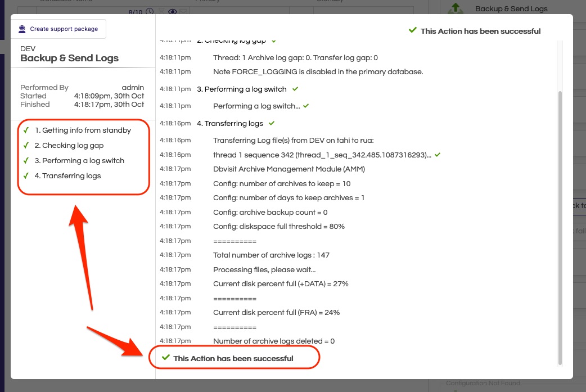Click the thread 1 sequence 342 log line

(322, 155)
